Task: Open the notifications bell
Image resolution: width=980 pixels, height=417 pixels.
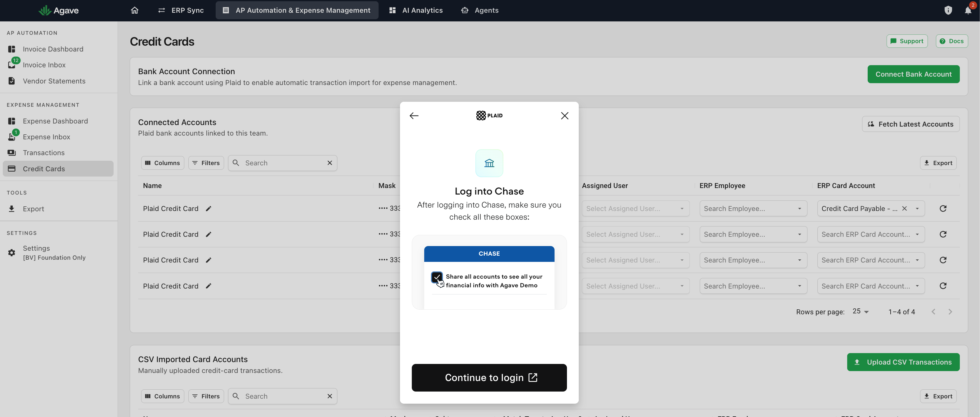Action: click(x=968, y=10)
